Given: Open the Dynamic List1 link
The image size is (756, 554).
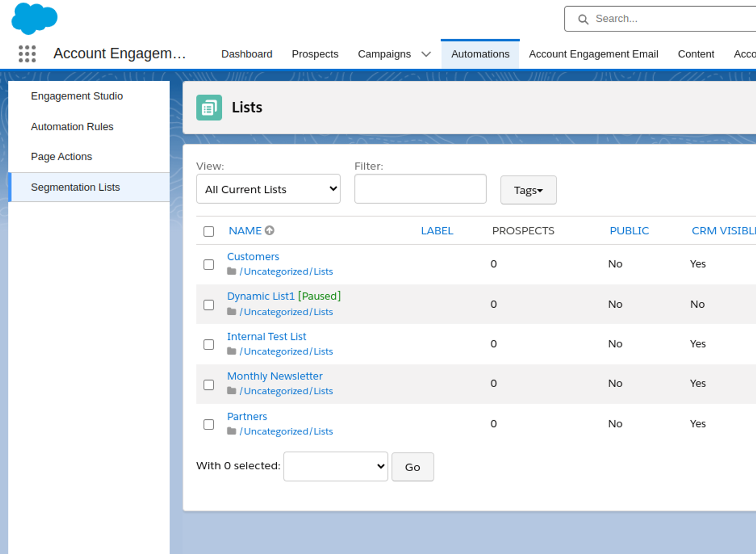Looking at the screenshot, I should pyautogui.click(x=261, y=296).
